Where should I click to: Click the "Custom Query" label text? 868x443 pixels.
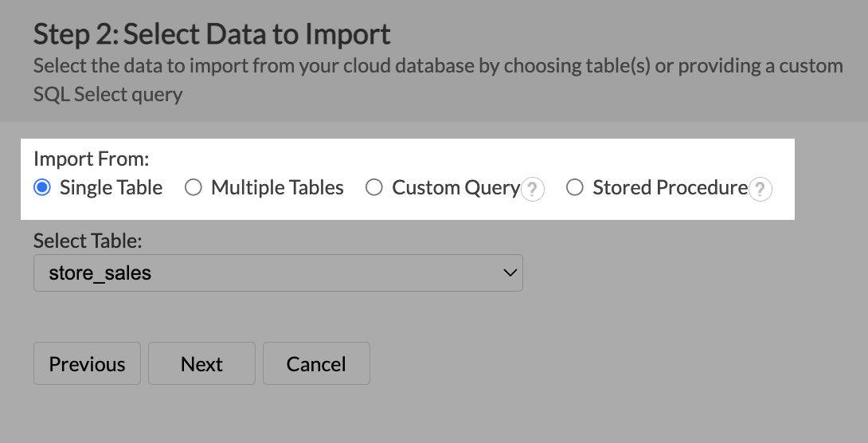tap(456, 187)
